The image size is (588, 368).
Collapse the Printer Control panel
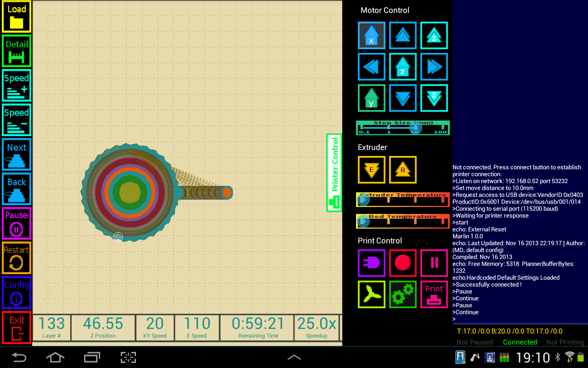pos(334,172)
